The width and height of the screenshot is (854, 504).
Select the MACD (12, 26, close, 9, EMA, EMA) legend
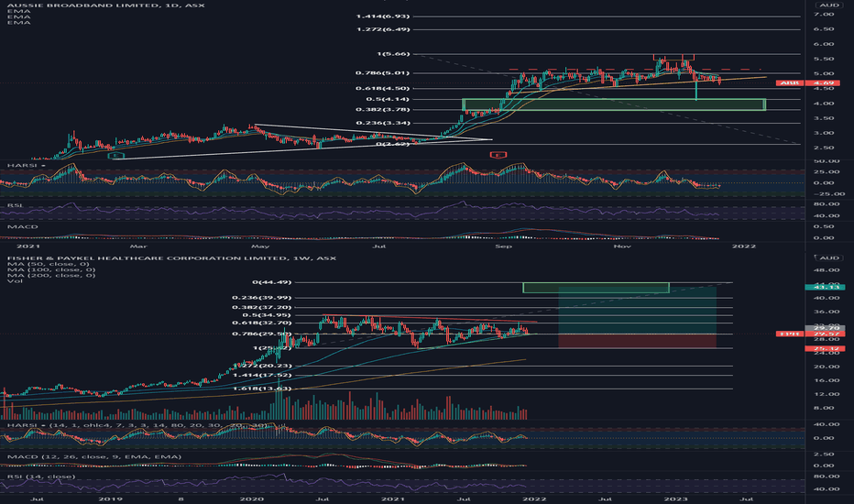point(94,456)
